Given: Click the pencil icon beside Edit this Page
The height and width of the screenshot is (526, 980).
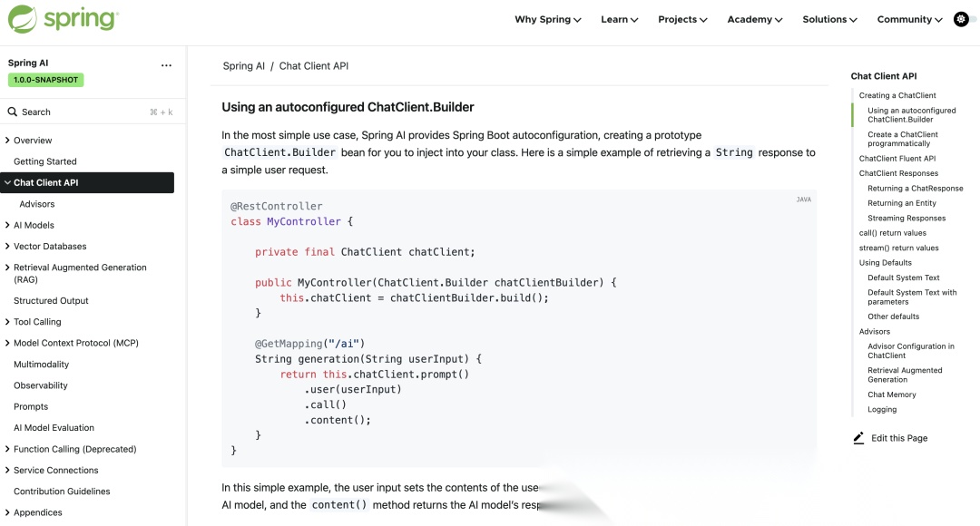Looking at the screenshot, I should click(x=858, y=438).
